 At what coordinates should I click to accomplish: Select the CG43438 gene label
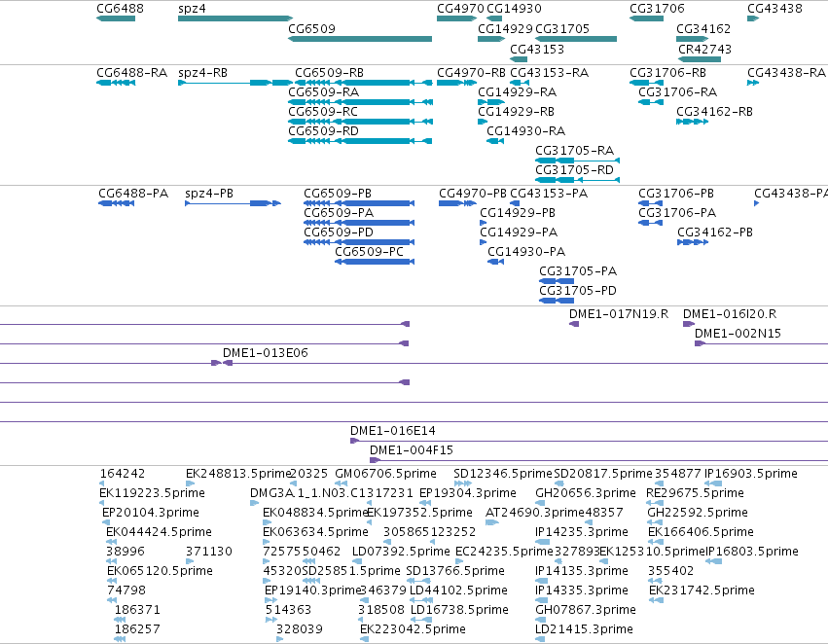point(774,9)
